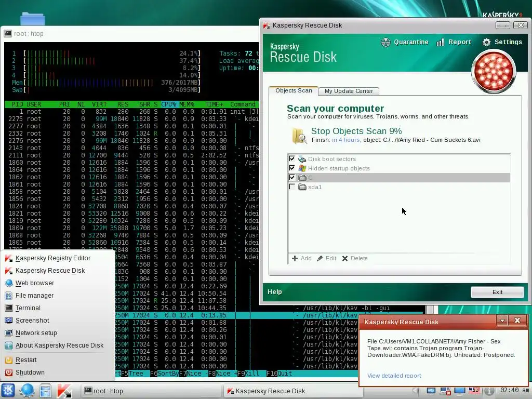The image size is (532, 399).
Task: Click the desktop folder icon
Action: [33, 19]
